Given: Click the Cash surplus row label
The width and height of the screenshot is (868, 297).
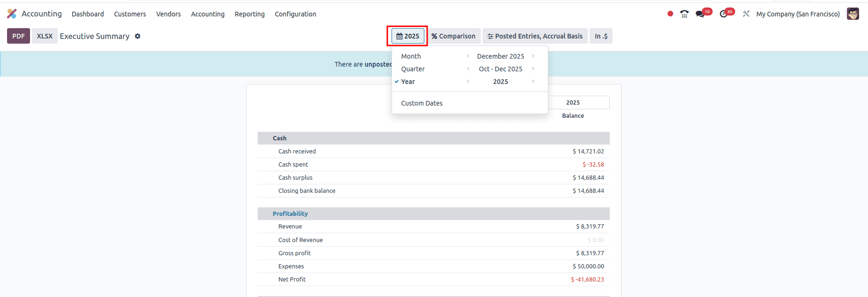Looking at the screenshot, I should (x=295, y=177).
